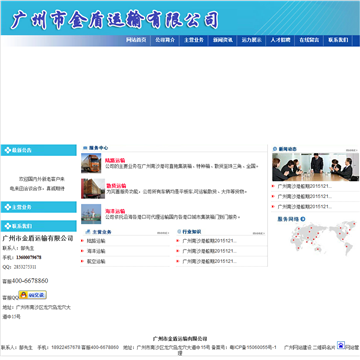This screenshot has width=360, height=360.
Task: Click the business meeting news photo
Action: pyautogui.click(x=316, y=167)
